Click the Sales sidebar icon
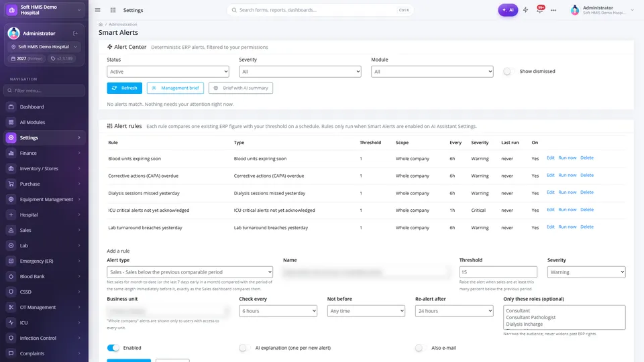 [x=11, y=230]
